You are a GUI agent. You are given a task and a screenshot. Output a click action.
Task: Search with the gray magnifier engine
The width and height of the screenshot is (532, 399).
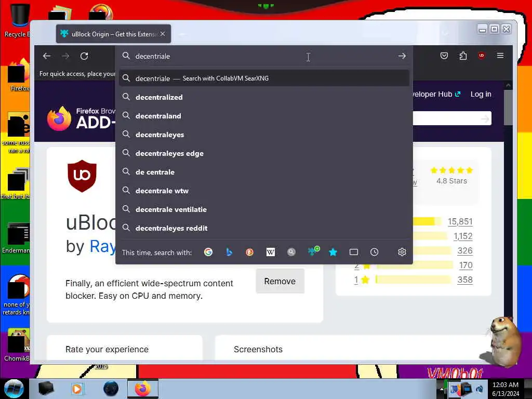pos(291,252)
